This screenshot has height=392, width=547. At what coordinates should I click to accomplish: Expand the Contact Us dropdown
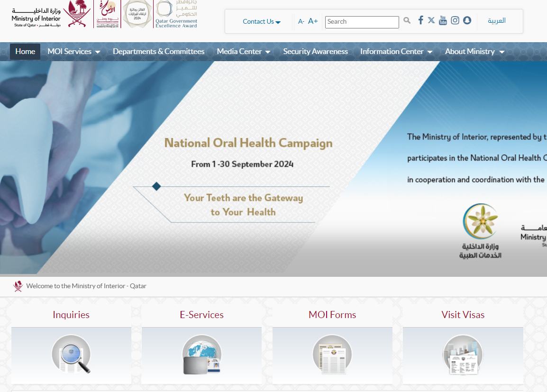[x=262, y=21]
